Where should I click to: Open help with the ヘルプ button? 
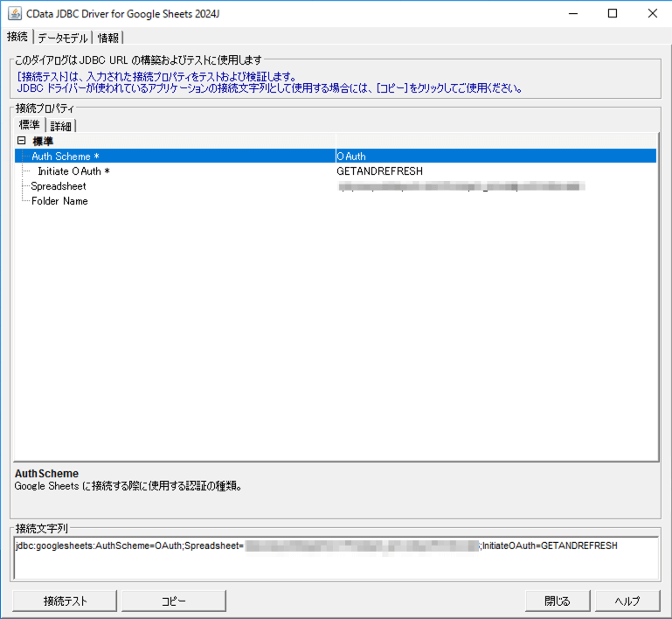[627, 601]
